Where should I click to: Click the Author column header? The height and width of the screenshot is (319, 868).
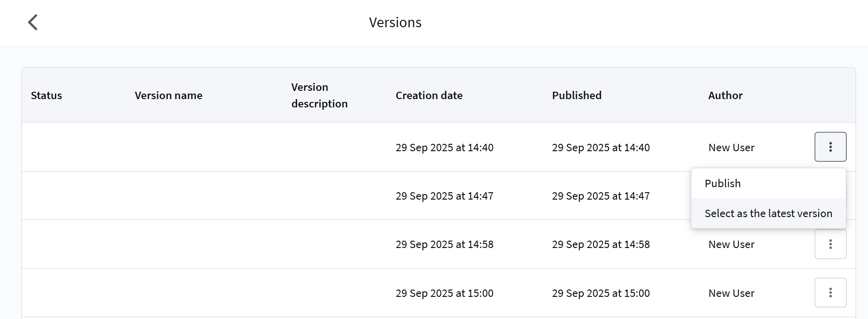725,95
